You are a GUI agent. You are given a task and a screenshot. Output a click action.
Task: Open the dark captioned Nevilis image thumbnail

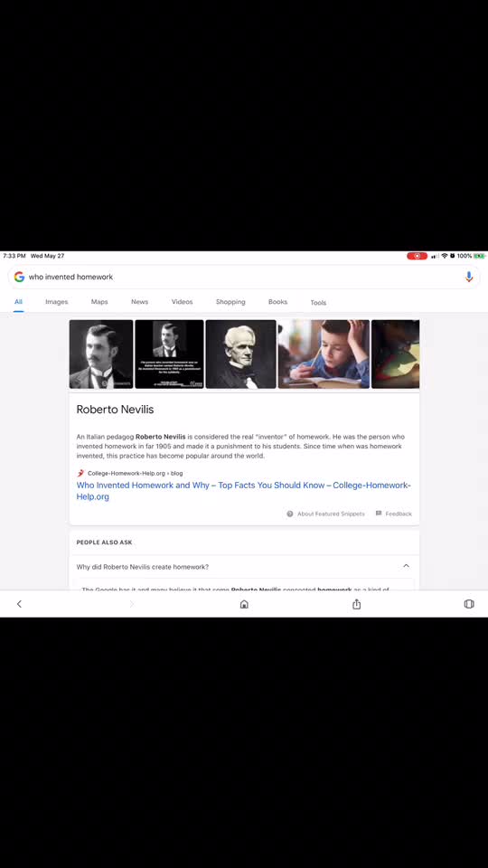[169, 354]
